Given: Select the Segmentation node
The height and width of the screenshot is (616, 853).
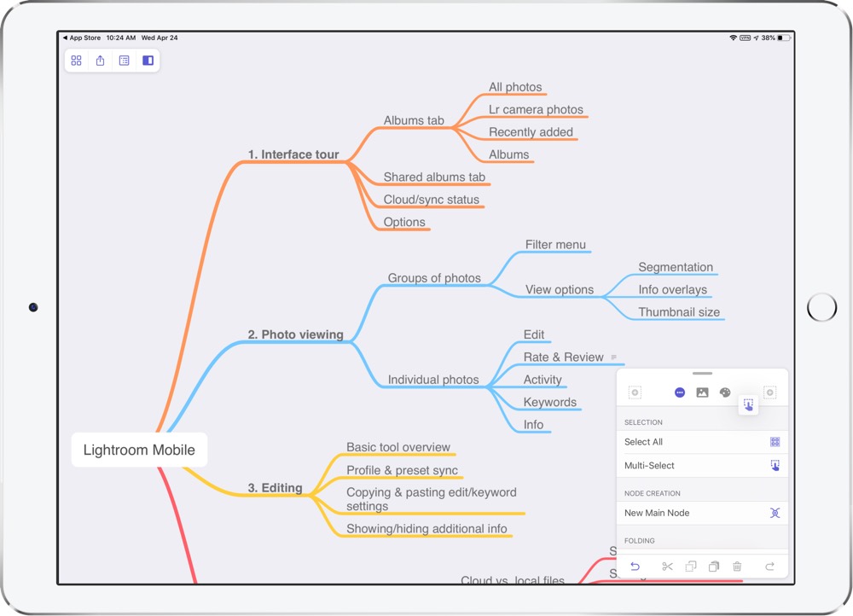Looking at the screenshot, I should [676, 267].
